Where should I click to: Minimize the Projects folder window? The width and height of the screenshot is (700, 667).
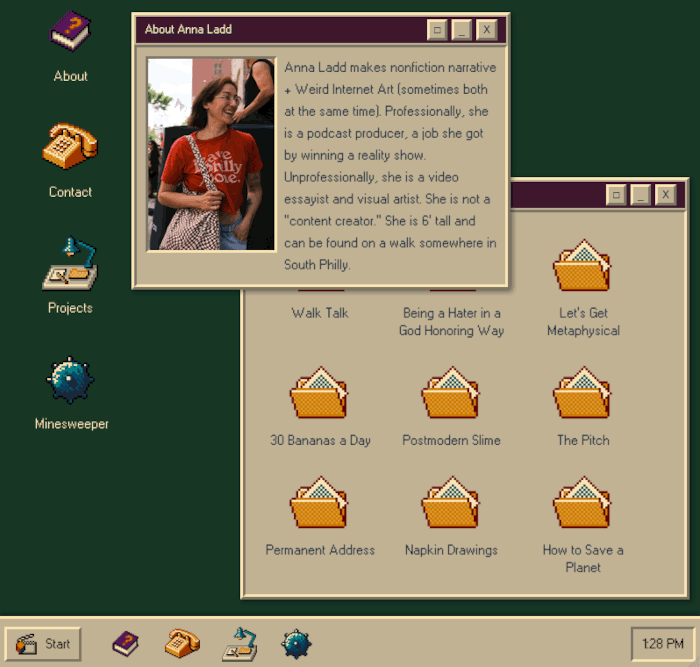[x=641, y=195]
